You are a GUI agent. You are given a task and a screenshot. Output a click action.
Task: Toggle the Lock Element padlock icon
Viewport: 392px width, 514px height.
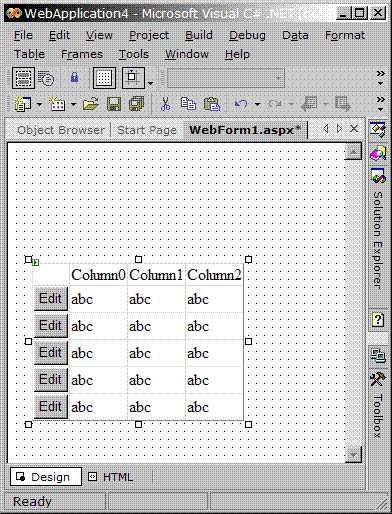(74, 78)
